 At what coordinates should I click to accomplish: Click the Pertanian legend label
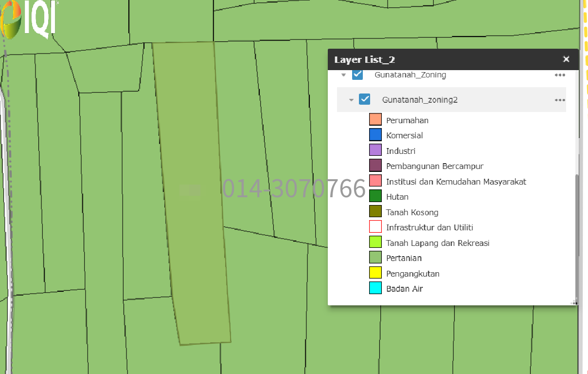[x=404, y=258]
